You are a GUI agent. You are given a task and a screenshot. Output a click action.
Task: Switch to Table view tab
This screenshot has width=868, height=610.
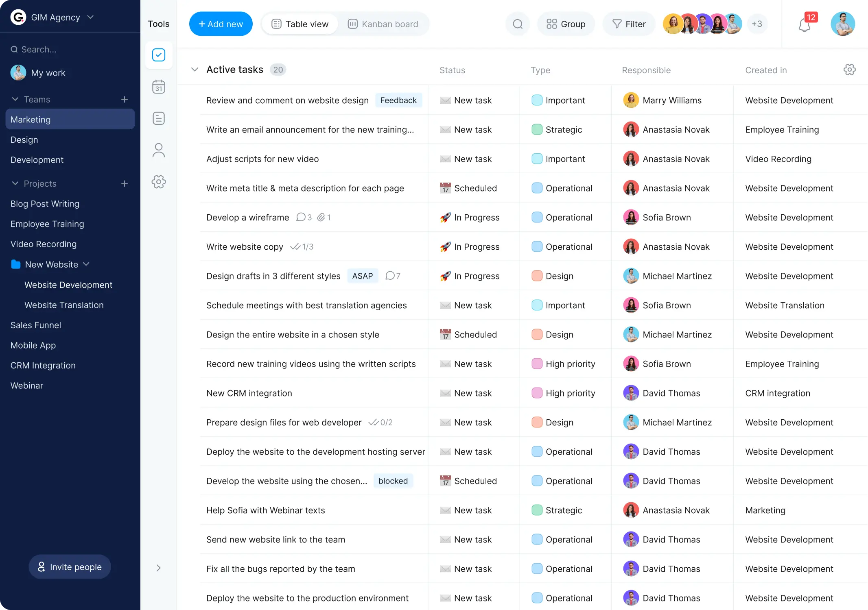pos(300,24)
